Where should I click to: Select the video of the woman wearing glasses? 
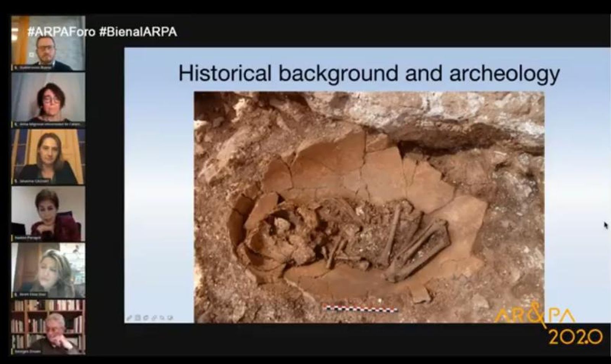tap(48, 98)
